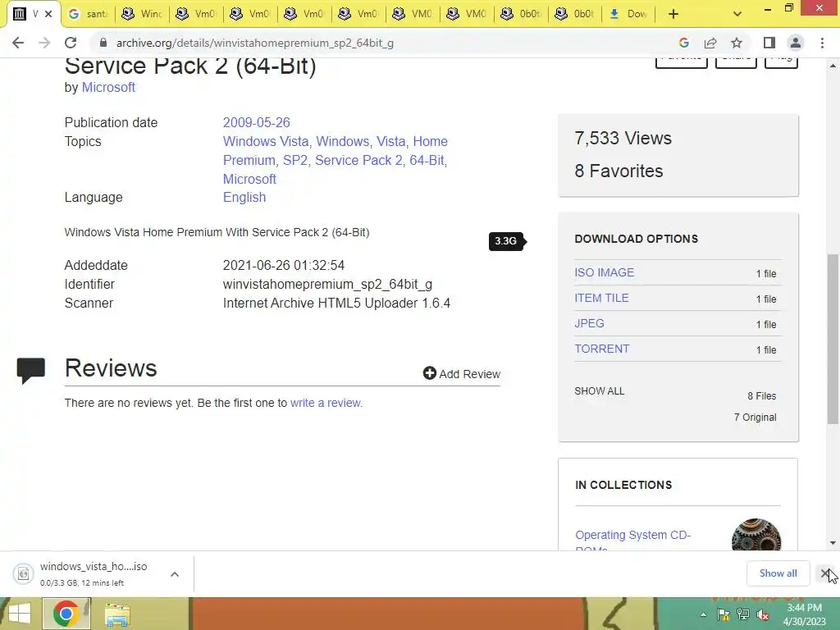This screenshot has width=840, height=630.
Task: Switch to the first '0b0t' tab
Action: pyautogui.click(x=521, y=14)
